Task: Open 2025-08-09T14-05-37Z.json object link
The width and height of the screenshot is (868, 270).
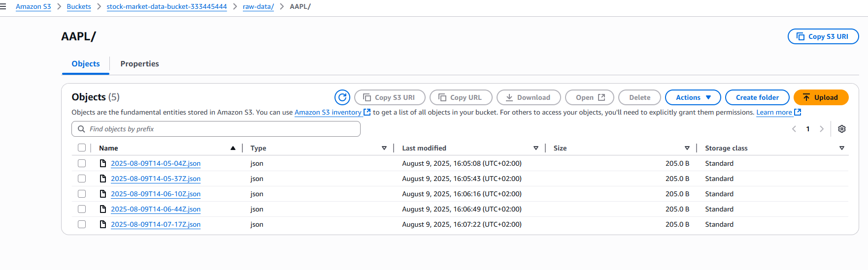Action: point(156,179)
